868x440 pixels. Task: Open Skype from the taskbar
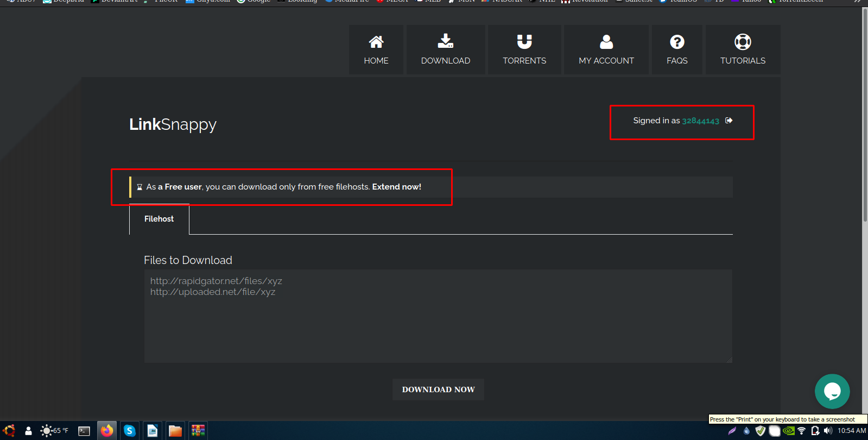tap(130, 431)
